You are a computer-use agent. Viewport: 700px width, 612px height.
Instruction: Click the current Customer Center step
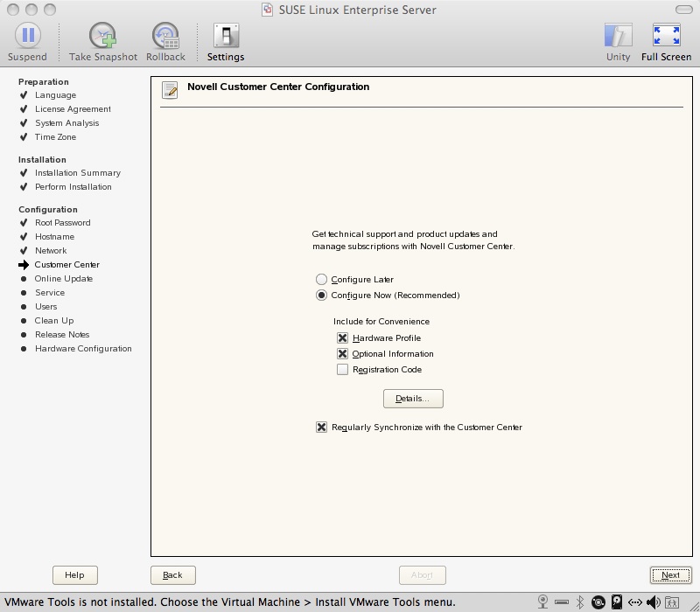pyautogui.click(x=67, y=265)
